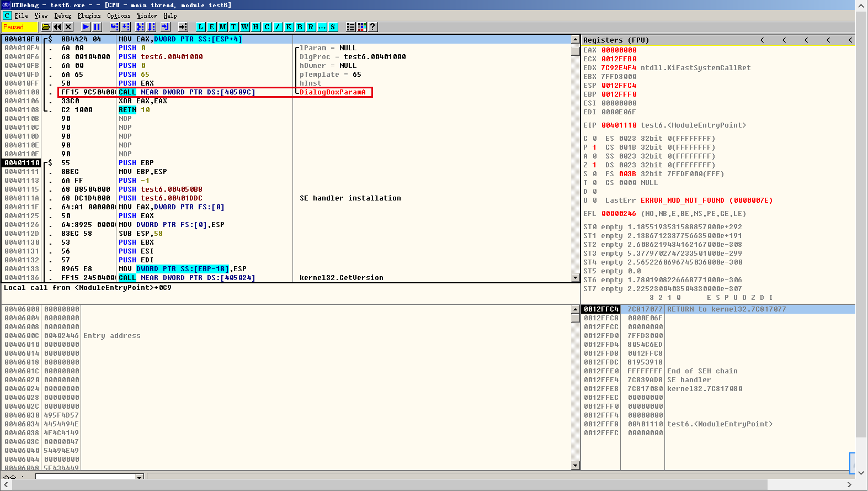
Task: Open Source window with S icon
Action: tap(333, 27)
